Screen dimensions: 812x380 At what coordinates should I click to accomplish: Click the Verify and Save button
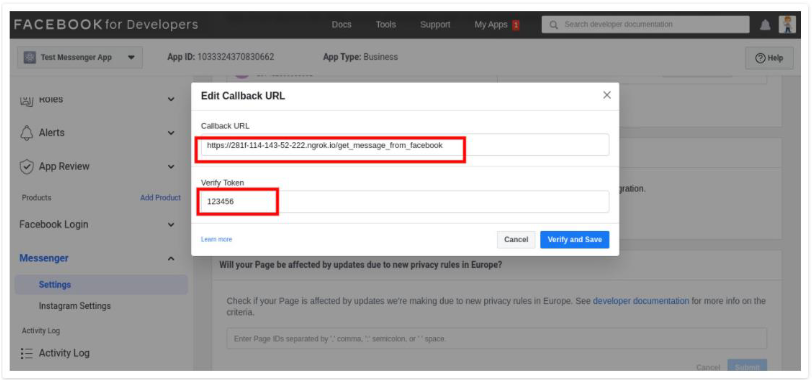point(574,240)
